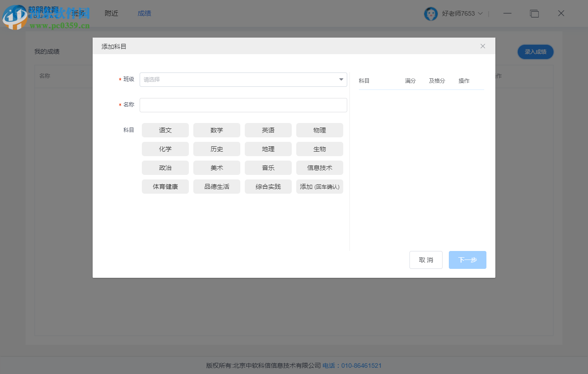Click the 下一步 button
Image resolution: width=588 pixels, height=374 pixels.
(467, 260)
